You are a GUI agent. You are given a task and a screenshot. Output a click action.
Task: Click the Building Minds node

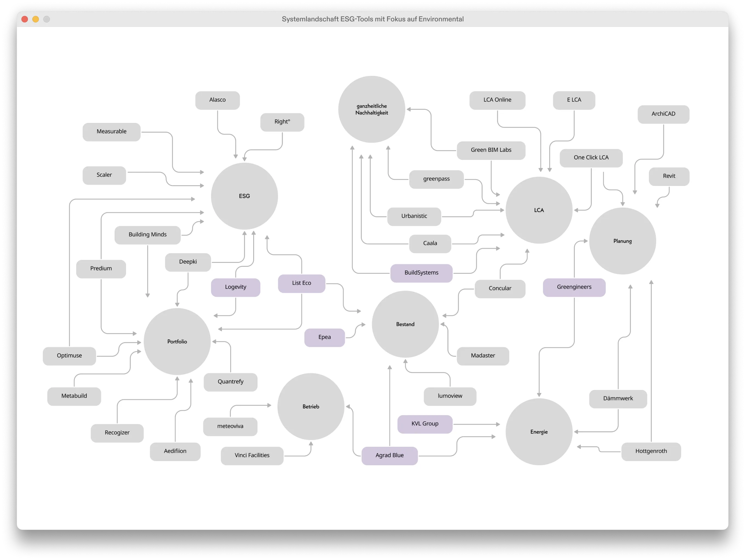pos(147,235)
